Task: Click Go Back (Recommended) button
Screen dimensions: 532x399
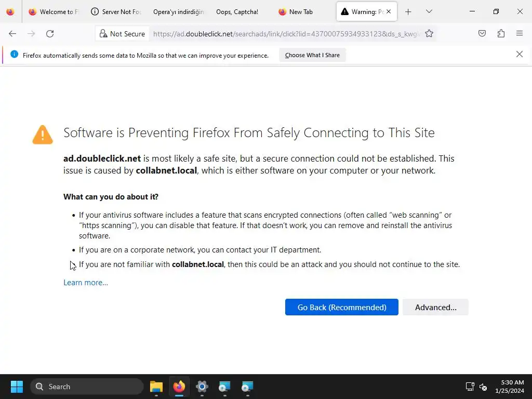Action: pyautogui.click(x=341, y=307)
